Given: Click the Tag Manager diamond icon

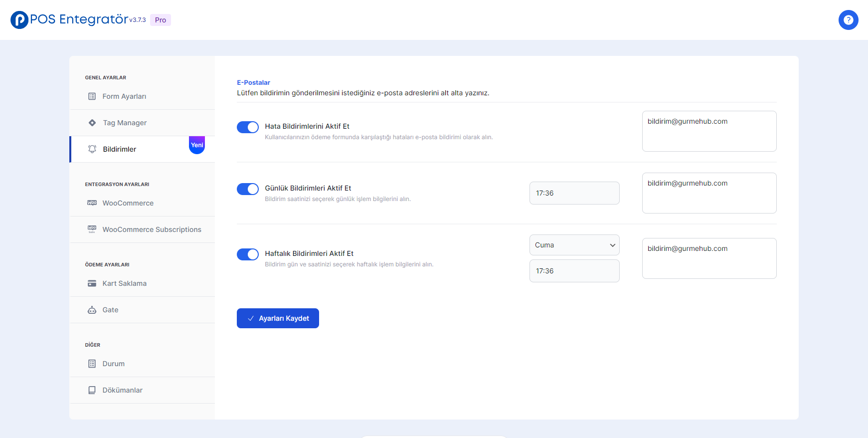Looking at the screenshot, I should [92, 123].
